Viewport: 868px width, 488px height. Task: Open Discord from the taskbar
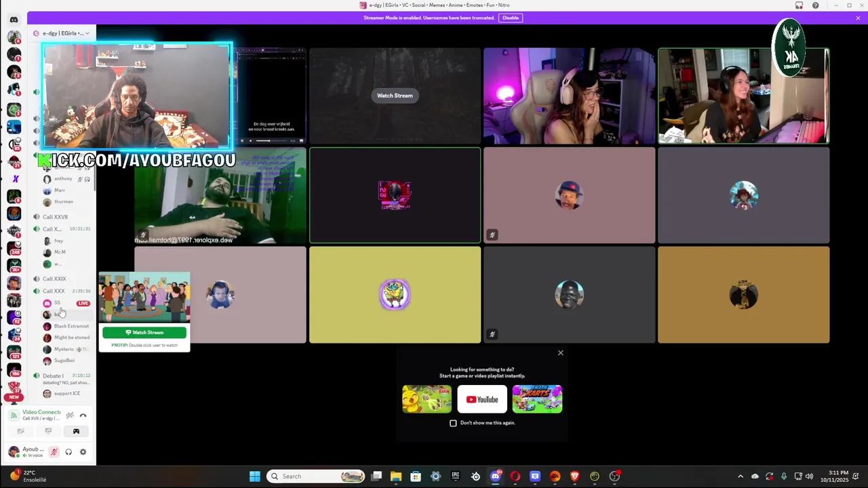point(496,476)
